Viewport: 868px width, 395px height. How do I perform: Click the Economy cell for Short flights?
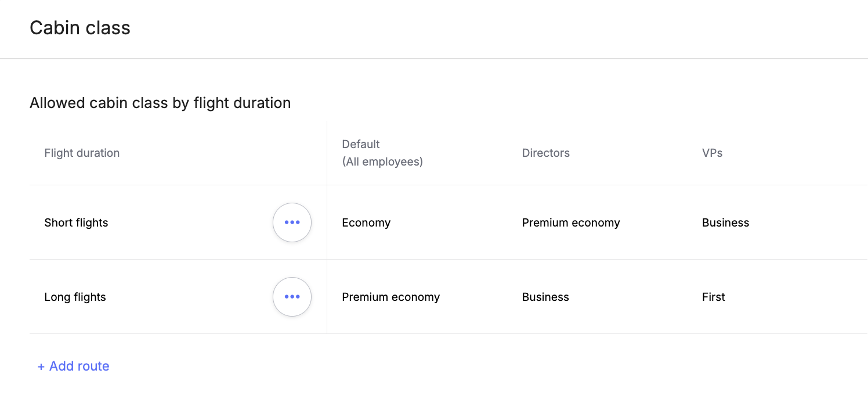point(366,222)
